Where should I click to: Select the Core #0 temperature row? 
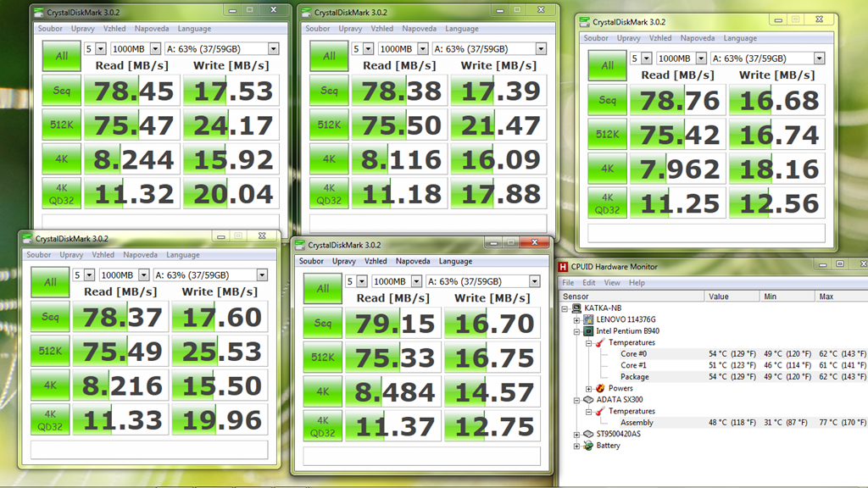point(633,354)
